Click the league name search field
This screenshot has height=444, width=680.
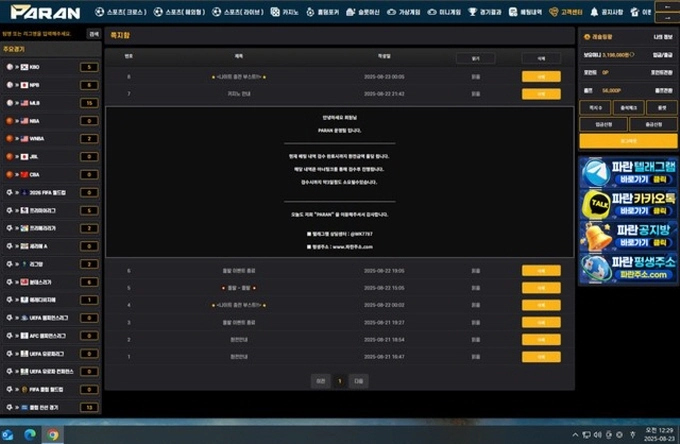pos(43,34)
